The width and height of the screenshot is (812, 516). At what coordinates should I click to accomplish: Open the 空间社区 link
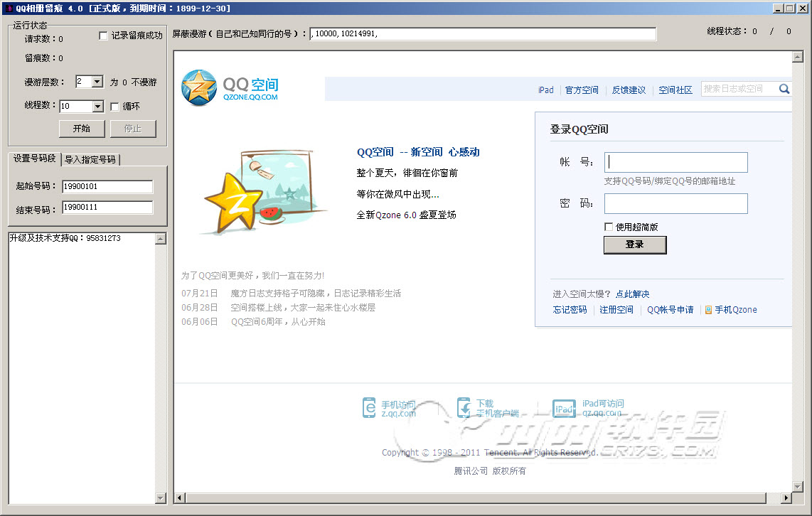pyautogui.click(x=675, y=90)
